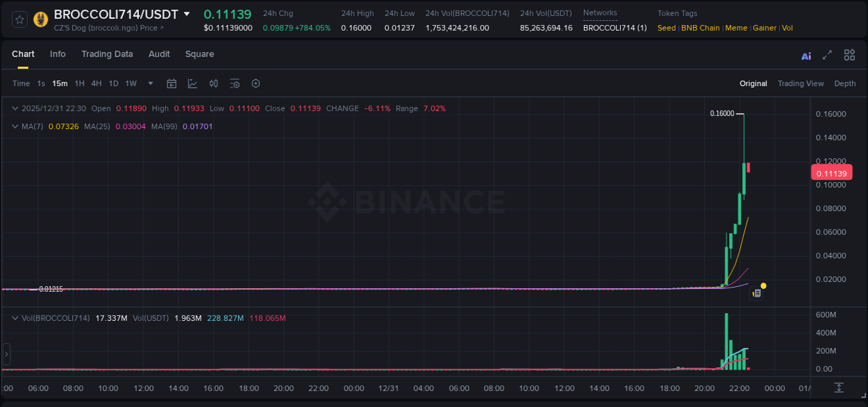The width and height of the screenshot is (868, 407).
Task: Collapse the MA indicator row chevron
Action: click(14, 126)
